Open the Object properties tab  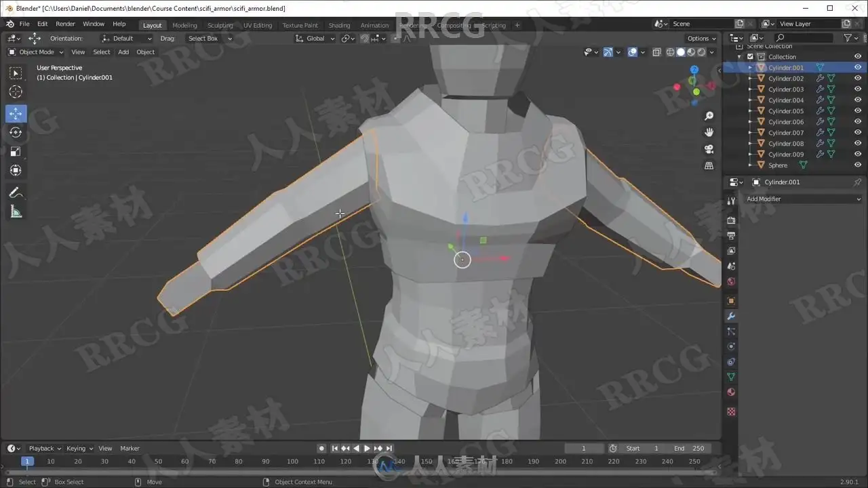(731, 300)
